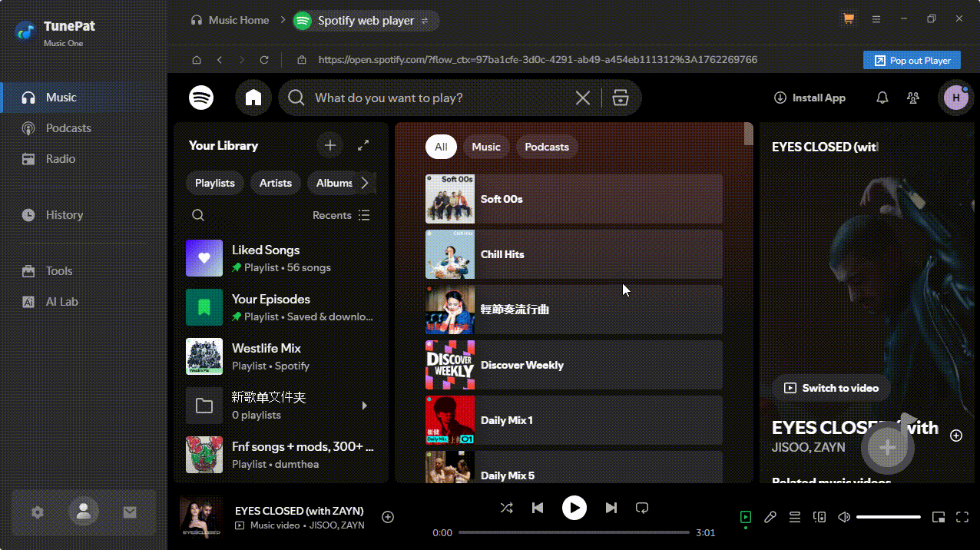Screen dimensions: 980x550
Task: Switch to the Music filter tab
Action: tap(486, 146)
